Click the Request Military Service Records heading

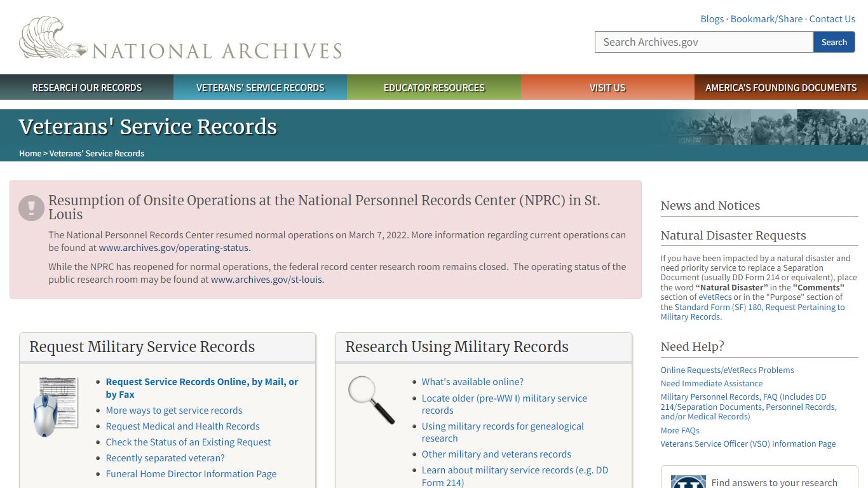142,347
